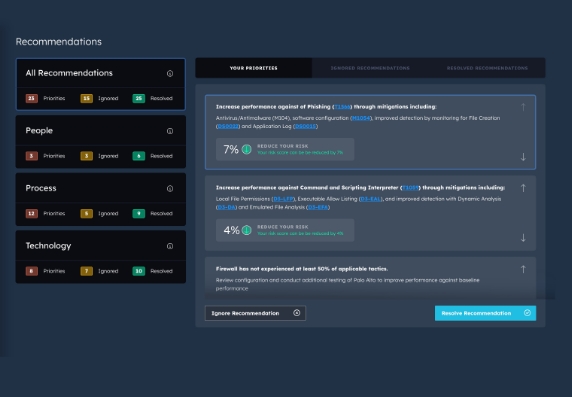Click the Resolve Recommendation button
The image size is (572, 397).
click(486, 313)
